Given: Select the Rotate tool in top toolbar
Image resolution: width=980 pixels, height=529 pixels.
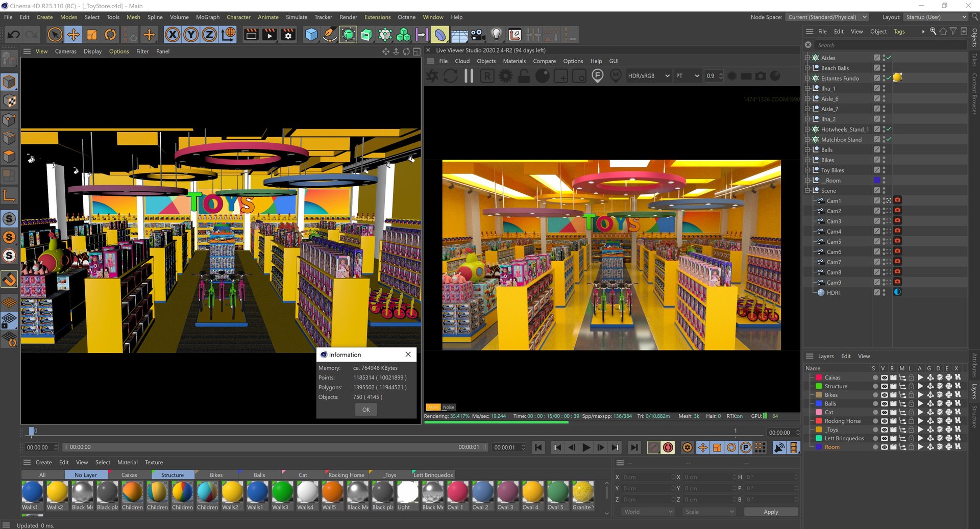Looking at the screenshot, I should point(110,35).
